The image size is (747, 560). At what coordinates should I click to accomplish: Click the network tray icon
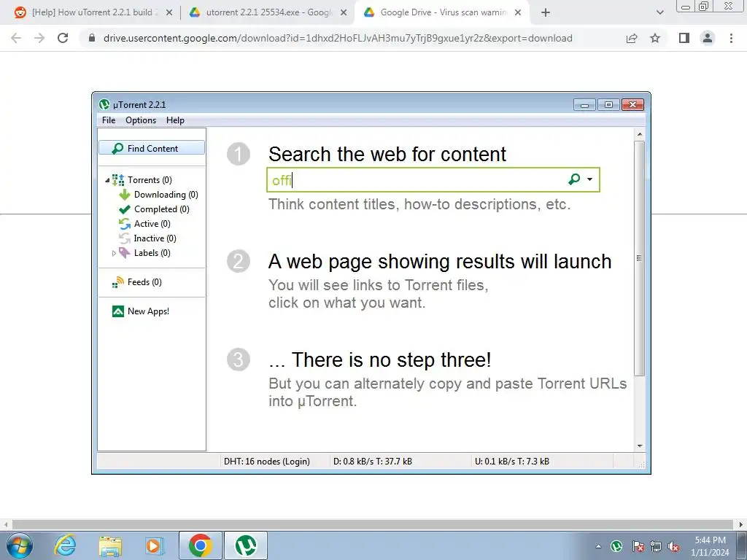click(x=656, y=546)
